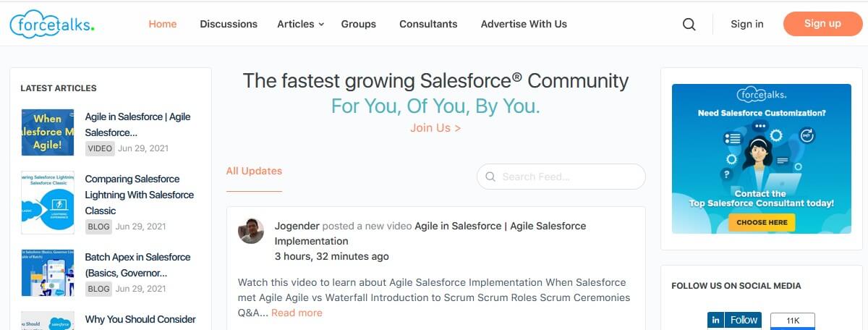
Task: Click the Sign up button
Action: point(822,24)
